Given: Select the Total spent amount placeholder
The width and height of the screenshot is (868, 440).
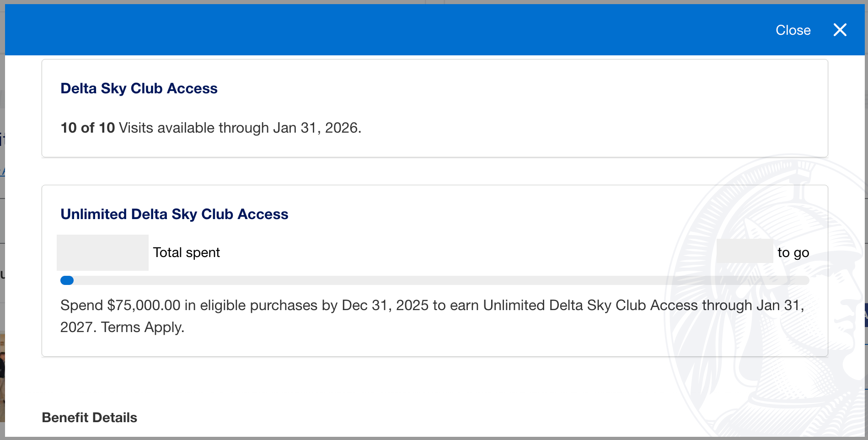Looking at the screenshot, I should [102, 252].
